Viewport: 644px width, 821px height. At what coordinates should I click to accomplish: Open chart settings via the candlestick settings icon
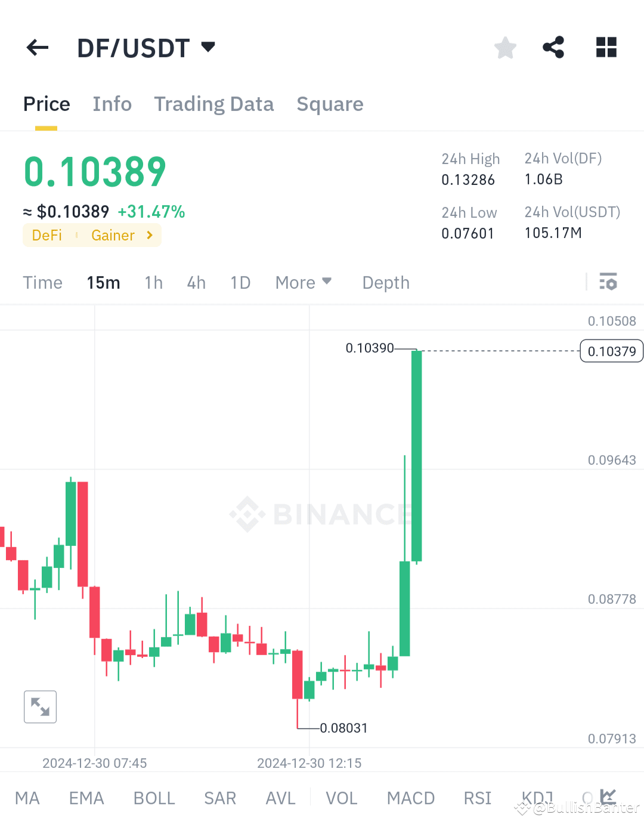608,282
